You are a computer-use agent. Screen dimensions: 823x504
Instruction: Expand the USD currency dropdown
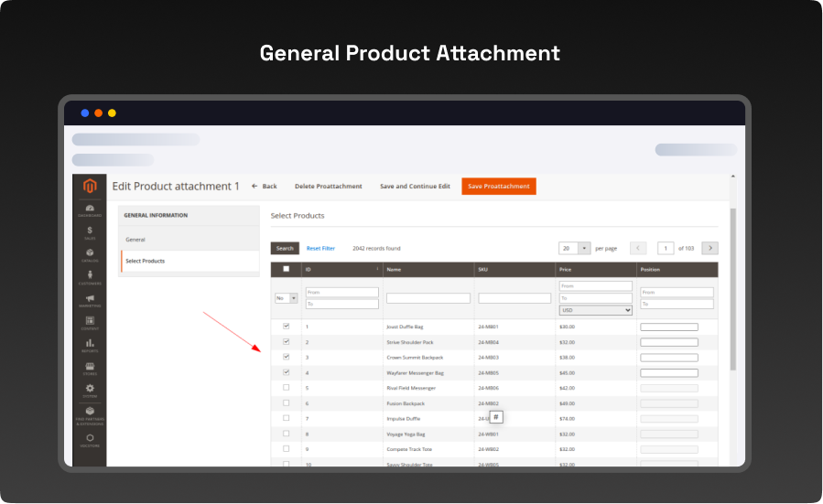coord(596,310)
